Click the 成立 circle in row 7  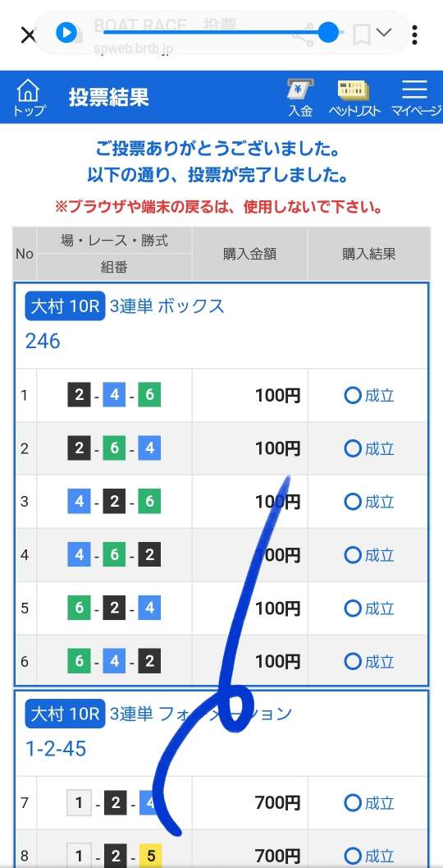352,802
